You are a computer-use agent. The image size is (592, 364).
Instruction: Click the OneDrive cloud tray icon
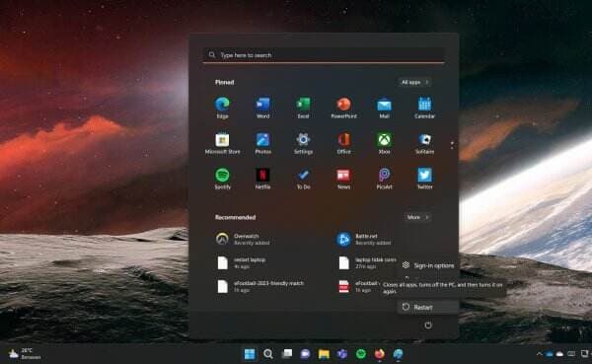point(559,354)
